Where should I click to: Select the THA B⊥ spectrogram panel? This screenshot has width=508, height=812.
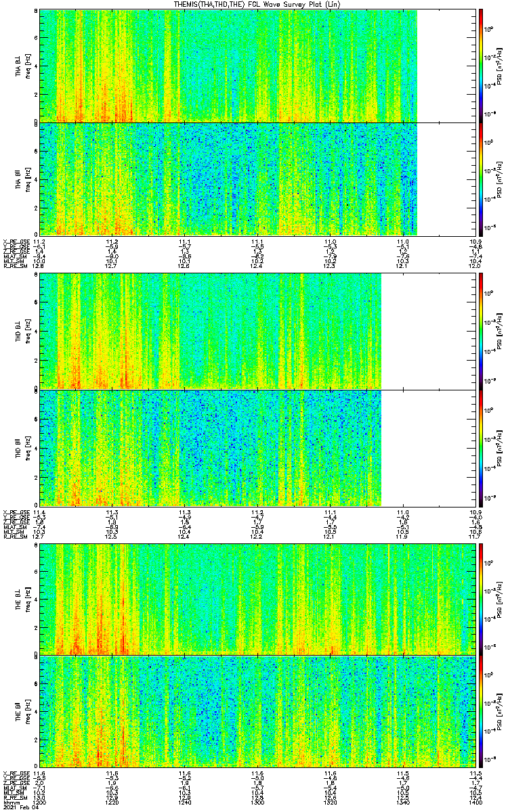click(x=257, y=66)
